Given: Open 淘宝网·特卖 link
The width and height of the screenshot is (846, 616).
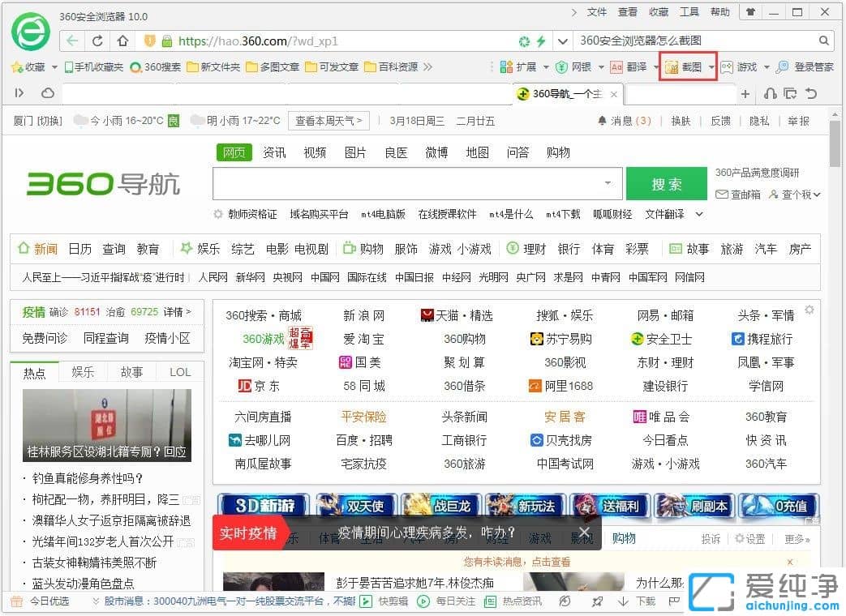Looking at the screenshot, I should 263,362.
